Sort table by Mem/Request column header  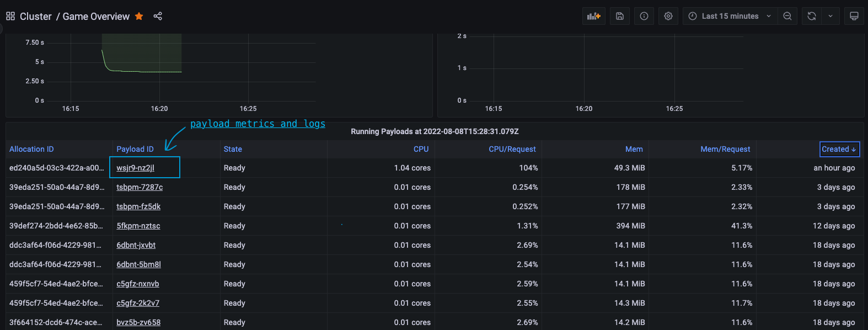(x=725, y=149)
